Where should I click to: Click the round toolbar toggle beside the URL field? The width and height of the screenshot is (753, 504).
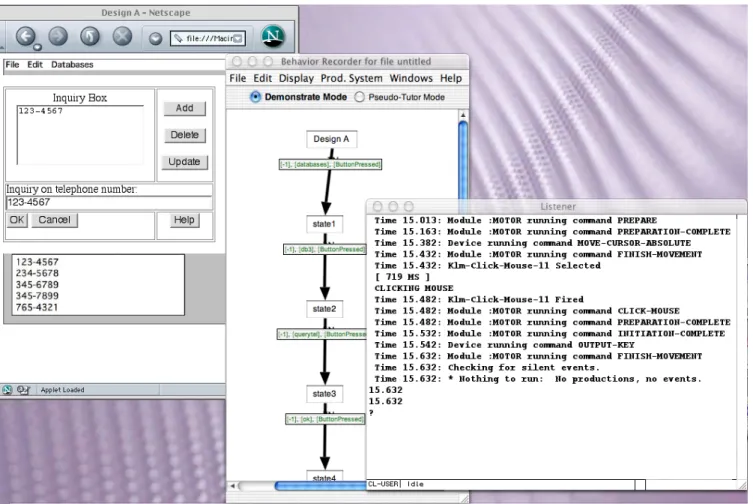coord(155,38)
